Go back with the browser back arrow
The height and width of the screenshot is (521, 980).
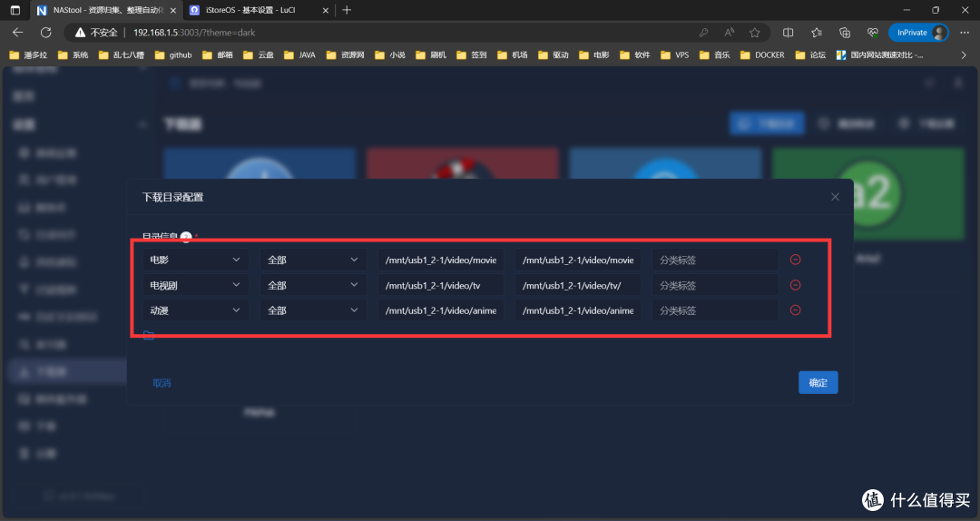click(x=17, y=33)
